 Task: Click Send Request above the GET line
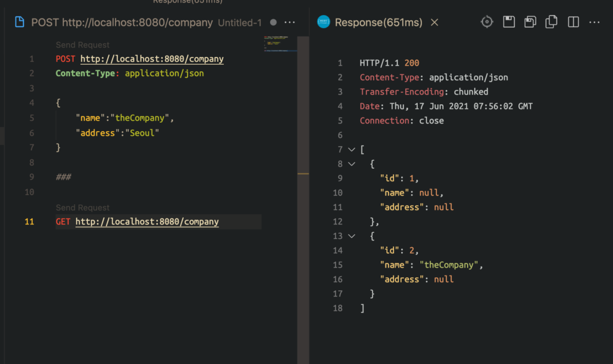[83, 208]
